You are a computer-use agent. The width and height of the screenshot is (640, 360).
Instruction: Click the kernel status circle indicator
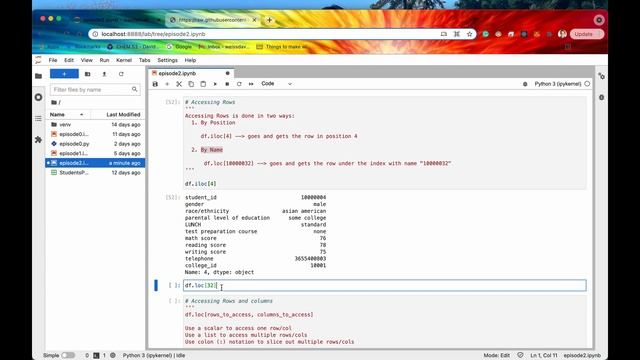coord(587,84)
